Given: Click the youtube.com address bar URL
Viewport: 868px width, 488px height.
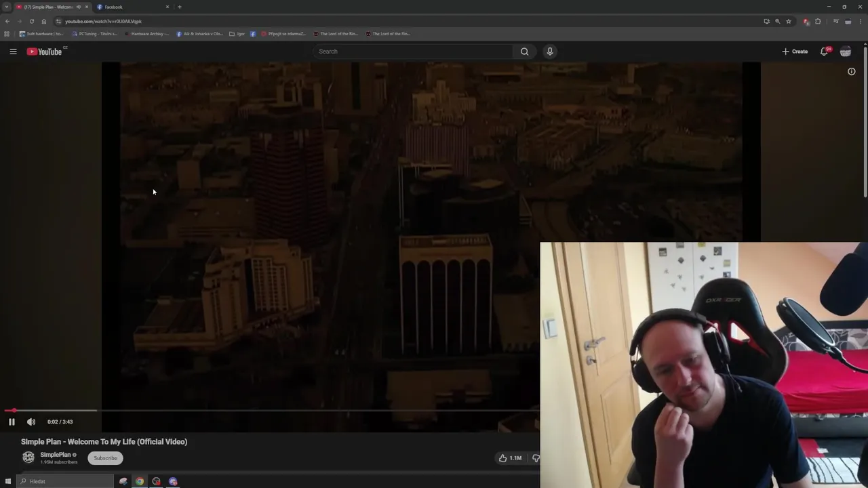Looking at the screenshot, I should tap(103, 22).
